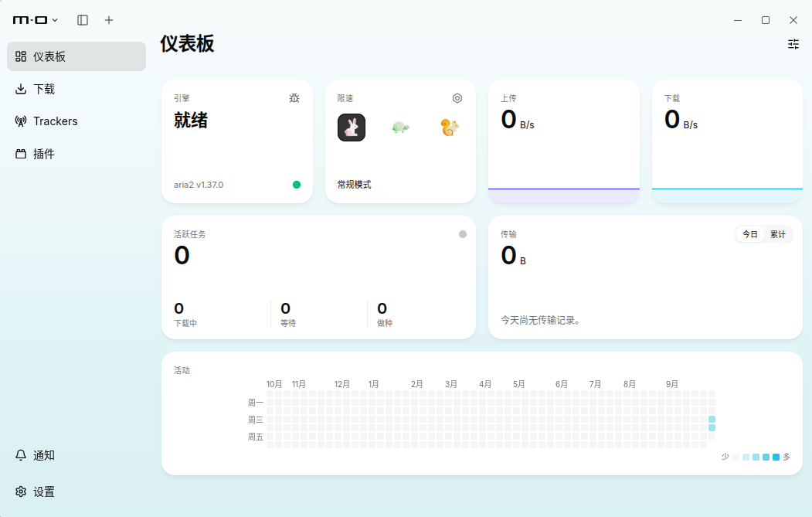Click the highlighted Wednesday activity cell
Image resolution: width=812 pixels, height=517 pixels.
tap(712, 419)
